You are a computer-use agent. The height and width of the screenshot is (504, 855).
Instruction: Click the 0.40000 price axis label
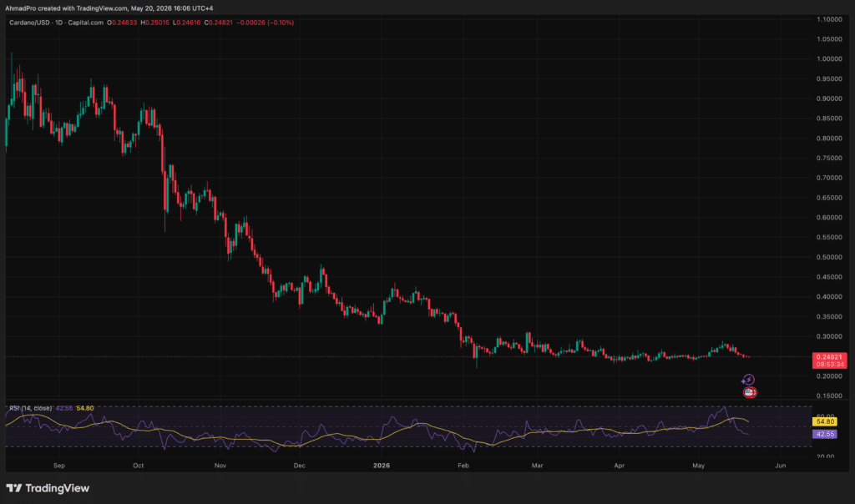(x=829, y=297)
